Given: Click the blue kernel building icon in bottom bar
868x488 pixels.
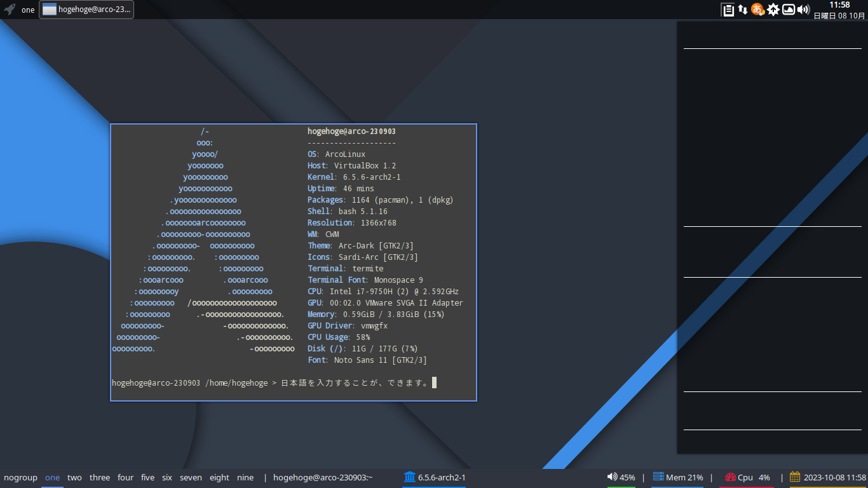Looking at the screenshot, I should (x=409, y=477).
